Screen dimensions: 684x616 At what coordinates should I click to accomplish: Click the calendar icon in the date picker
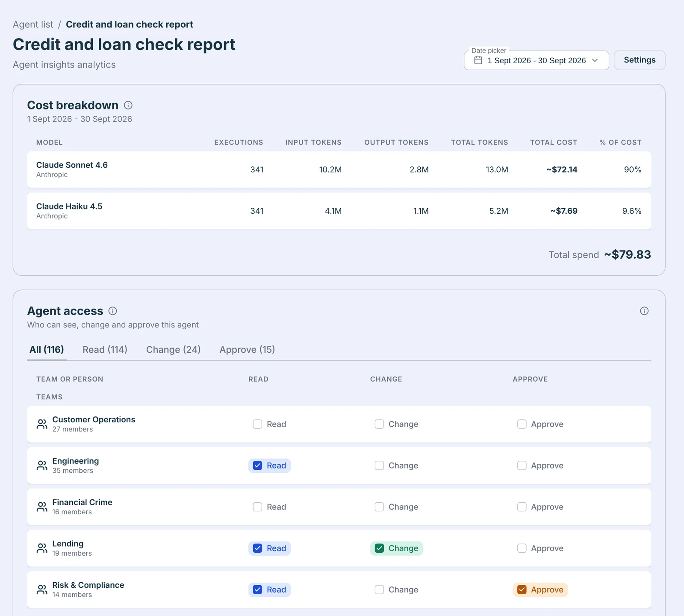(x=478, y=60)
